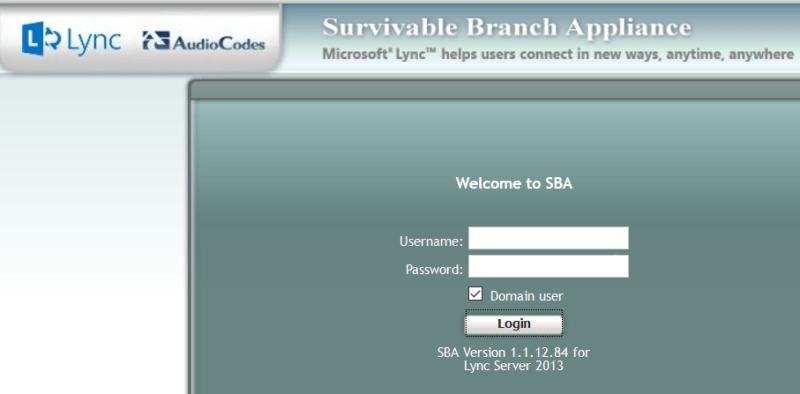The width and height of the screenshot is (800, 394).
Task: Click the 'Welcome to SBA' heading
Action: 514,184
